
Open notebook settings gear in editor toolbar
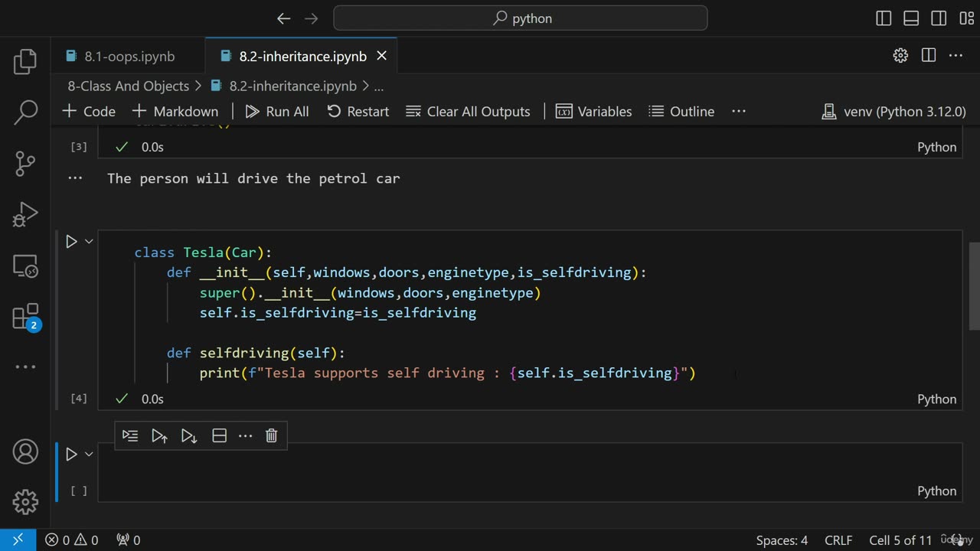pos(900,55)
